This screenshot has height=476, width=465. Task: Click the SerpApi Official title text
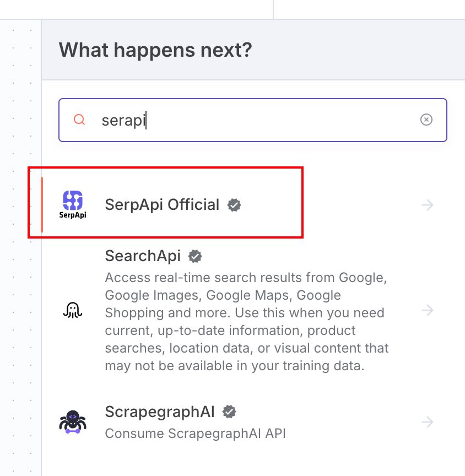pos(163,204)
